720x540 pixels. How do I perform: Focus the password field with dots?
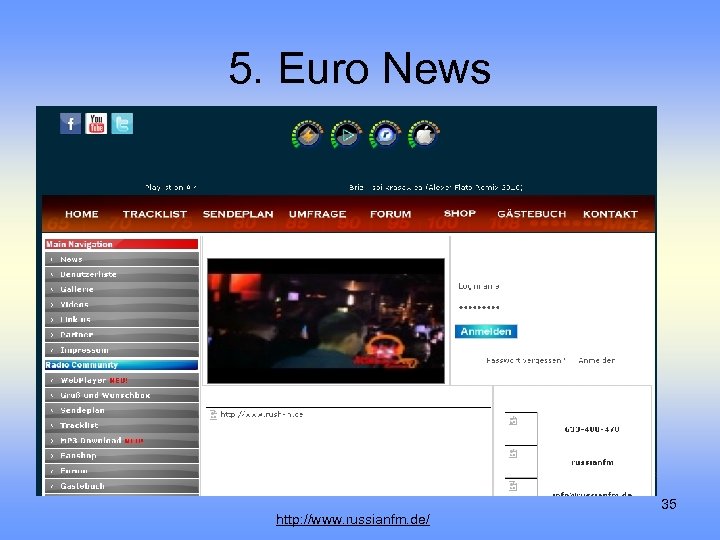[x=479, y=307]
